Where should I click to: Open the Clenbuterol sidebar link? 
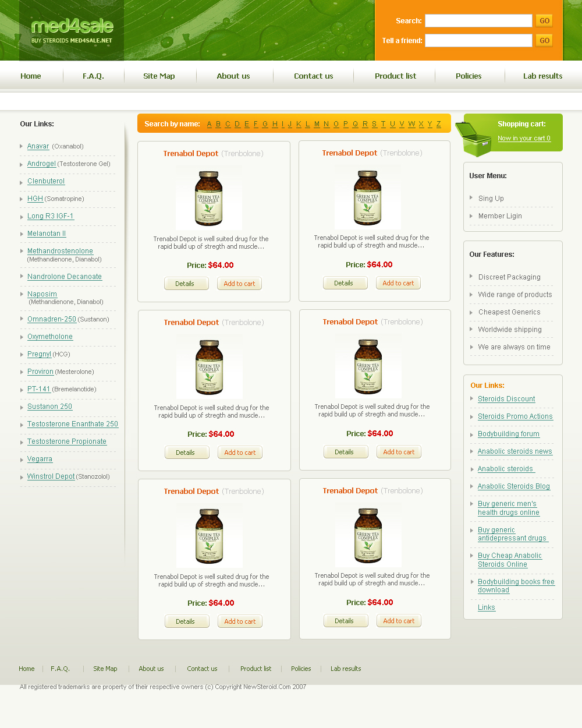[x=46, y=181]
